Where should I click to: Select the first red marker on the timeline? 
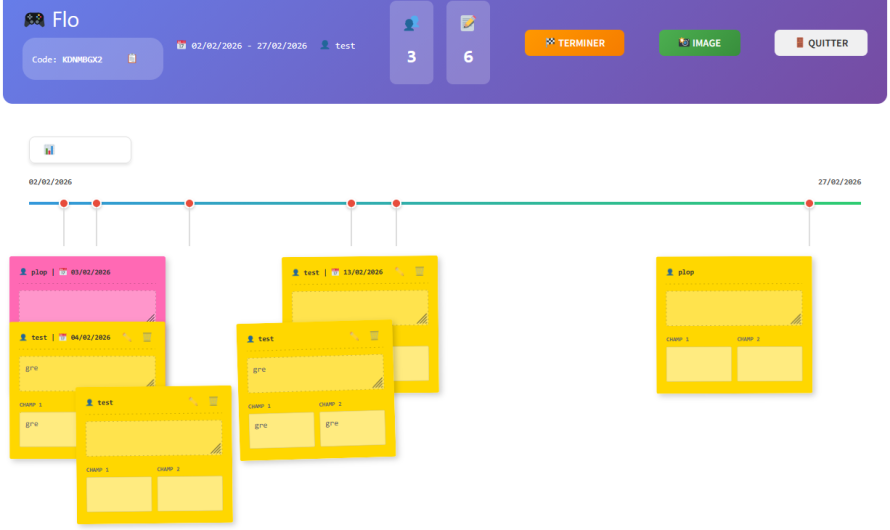pyautogui.click(x=64, y=204)
